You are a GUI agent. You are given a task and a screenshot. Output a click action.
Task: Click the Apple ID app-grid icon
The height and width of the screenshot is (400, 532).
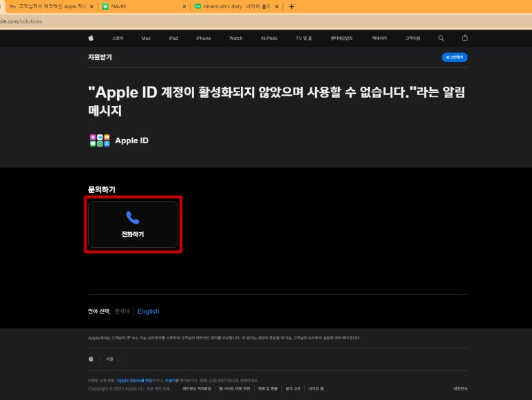100,140
